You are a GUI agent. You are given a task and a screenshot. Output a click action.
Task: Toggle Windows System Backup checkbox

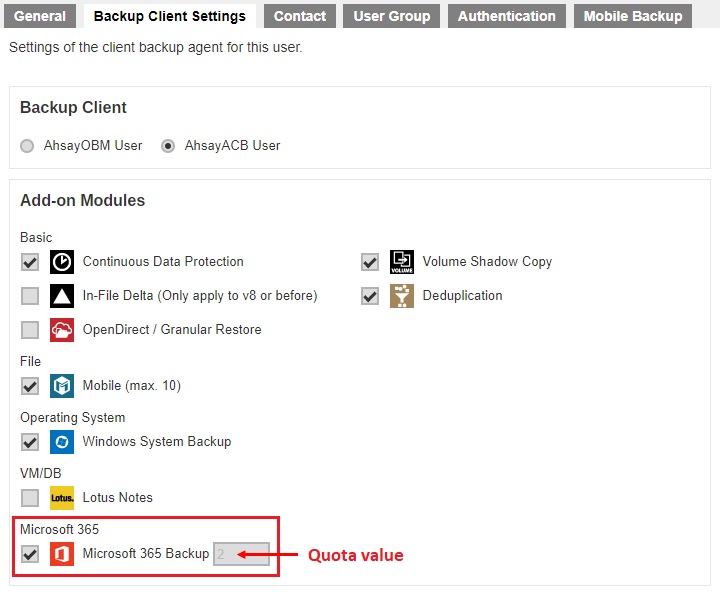point(30,442)
